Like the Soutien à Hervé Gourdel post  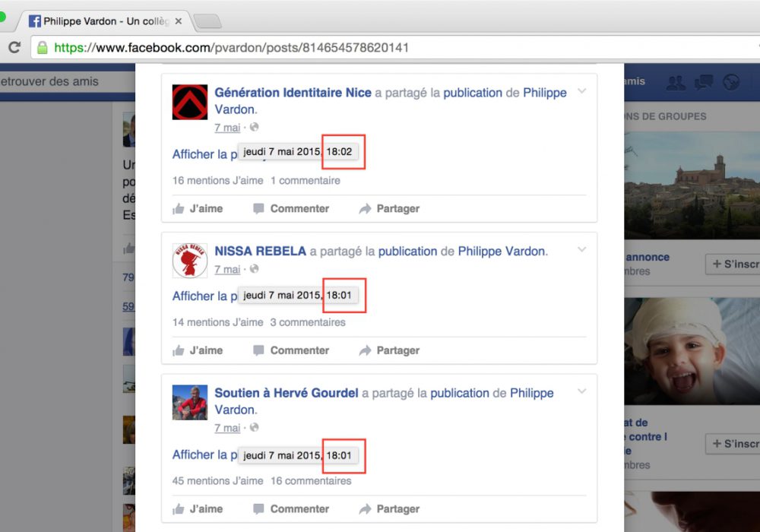click(198, 509)
